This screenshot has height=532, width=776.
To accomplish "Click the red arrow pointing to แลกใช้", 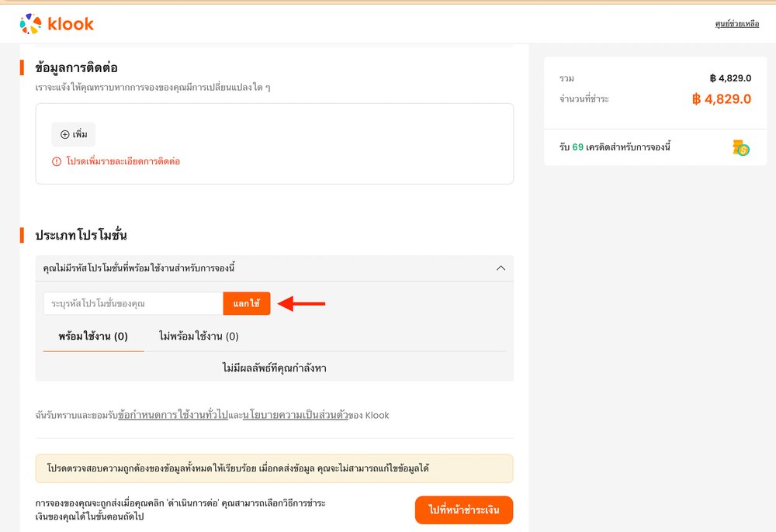I will [301, 304].
